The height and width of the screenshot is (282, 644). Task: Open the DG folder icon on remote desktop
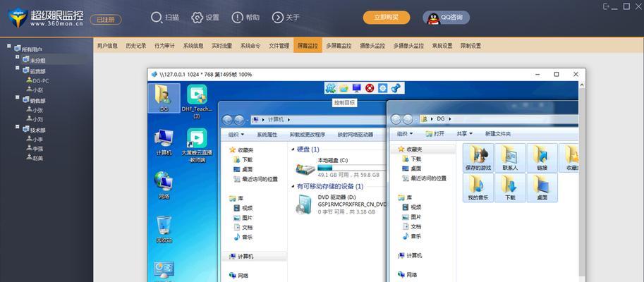coord(164,98)
